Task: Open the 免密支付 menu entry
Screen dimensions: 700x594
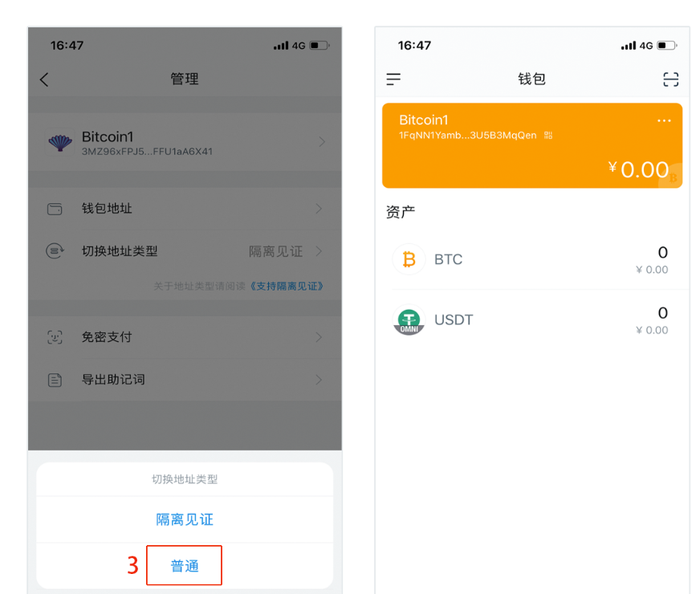Action: pyautogui.click(x=106, y=337)
